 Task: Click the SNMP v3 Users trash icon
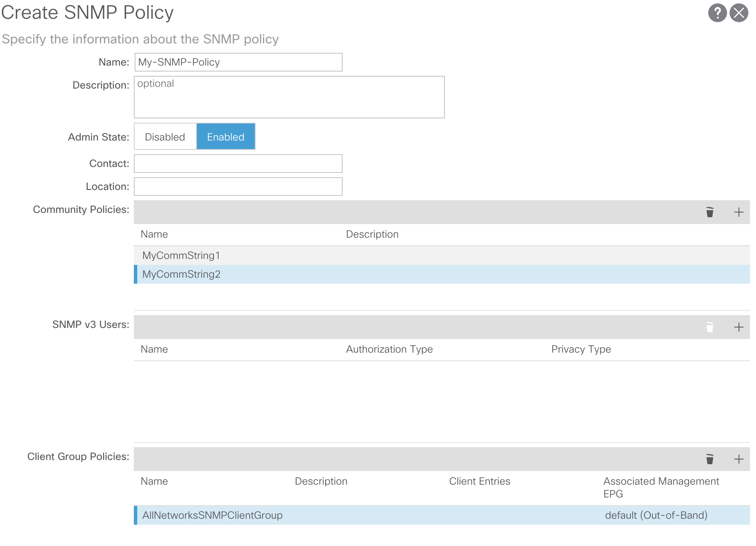(710, 327)
